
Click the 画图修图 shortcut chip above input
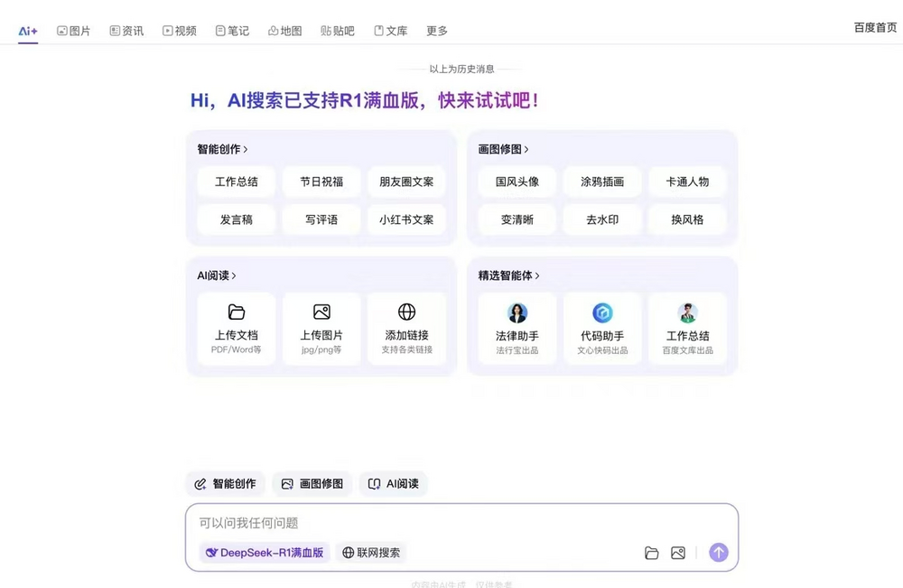pyautogui.click(x=312, y=484)
